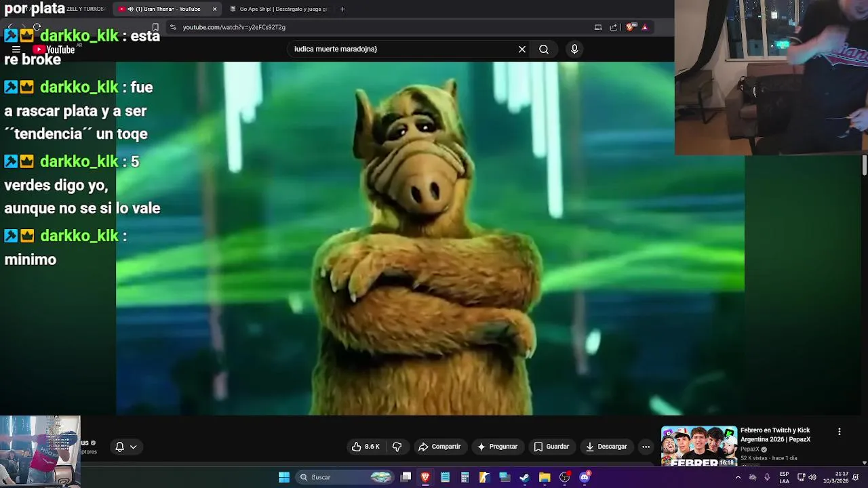The width and height of the screenshot is (868, 488).
Task: Switch to the Go Ape Ship tab
Action: [278, 9]
